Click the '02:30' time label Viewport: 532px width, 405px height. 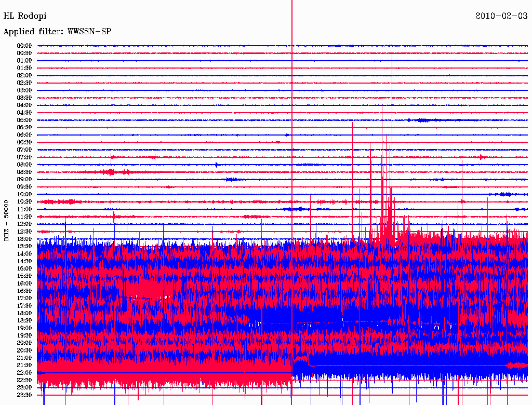click(x=24, y=83)
